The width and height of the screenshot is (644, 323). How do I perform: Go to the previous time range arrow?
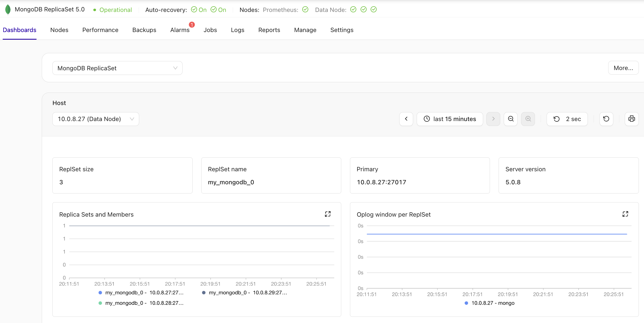[x=406, y=119]
